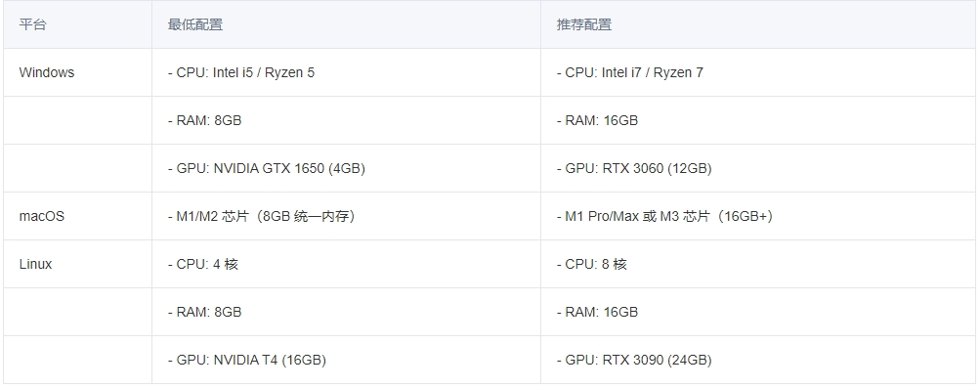Click the 推荐配置 column header
This screenshot has width=980, height=388.
[758, 24]
